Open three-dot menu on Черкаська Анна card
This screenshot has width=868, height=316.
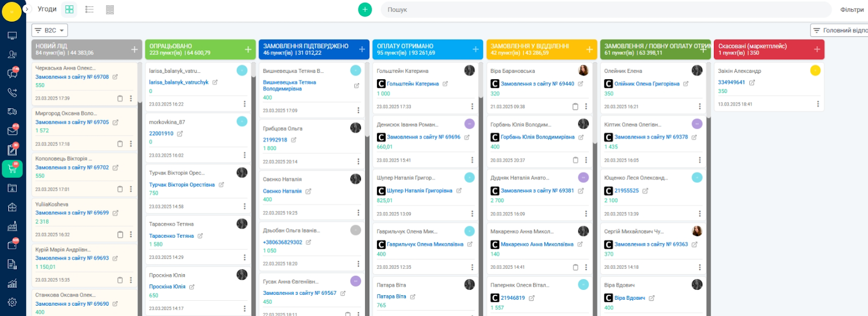point(131,98)
